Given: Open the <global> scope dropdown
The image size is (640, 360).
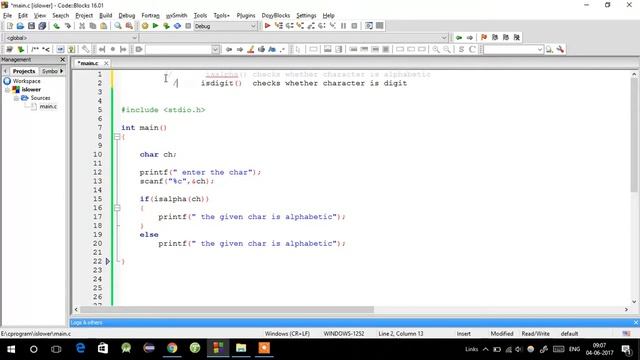Looking at the screenshot, I should coord(134,38).
